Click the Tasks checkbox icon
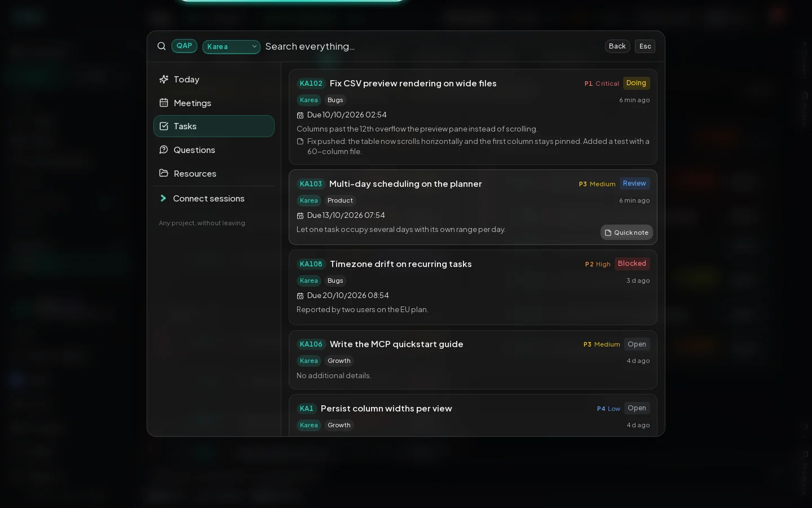 pyautogui.click(x=164, y=126)
